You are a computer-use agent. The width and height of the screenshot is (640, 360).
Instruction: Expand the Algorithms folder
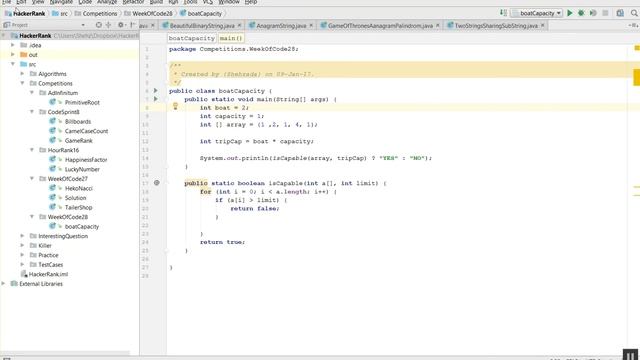click(22, 73)
